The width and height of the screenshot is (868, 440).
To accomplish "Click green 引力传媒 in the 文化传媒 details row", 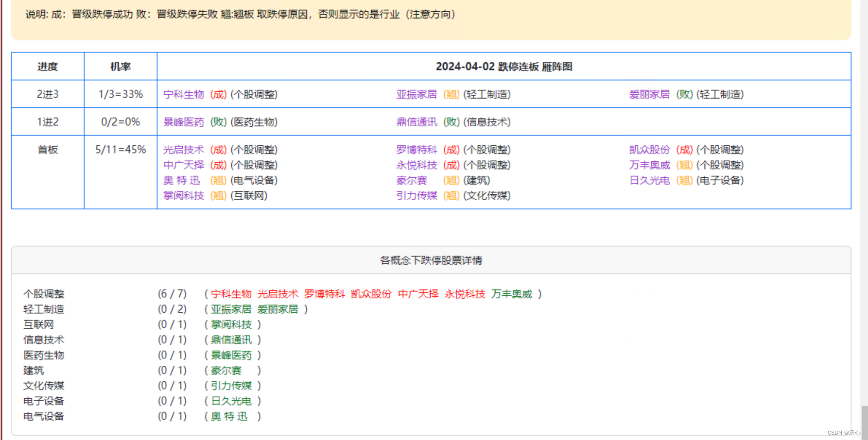I will (x=231, y=386).
